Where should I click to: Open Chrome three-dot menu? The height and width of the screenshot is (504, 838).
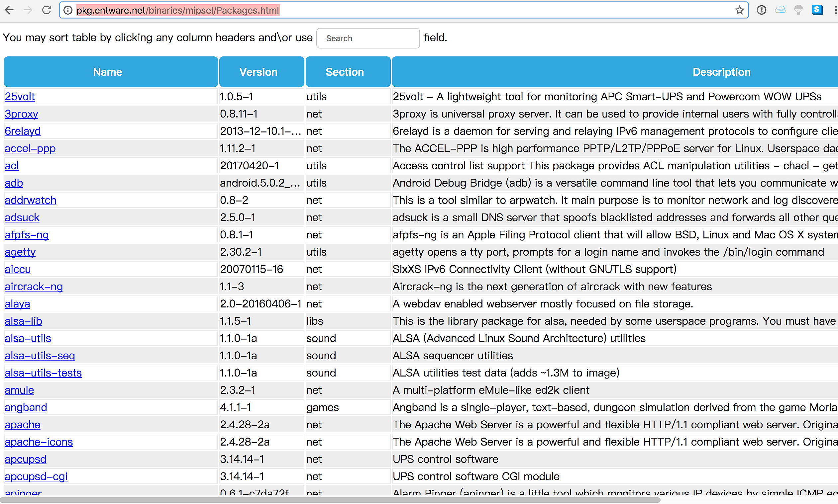(835, 10)
